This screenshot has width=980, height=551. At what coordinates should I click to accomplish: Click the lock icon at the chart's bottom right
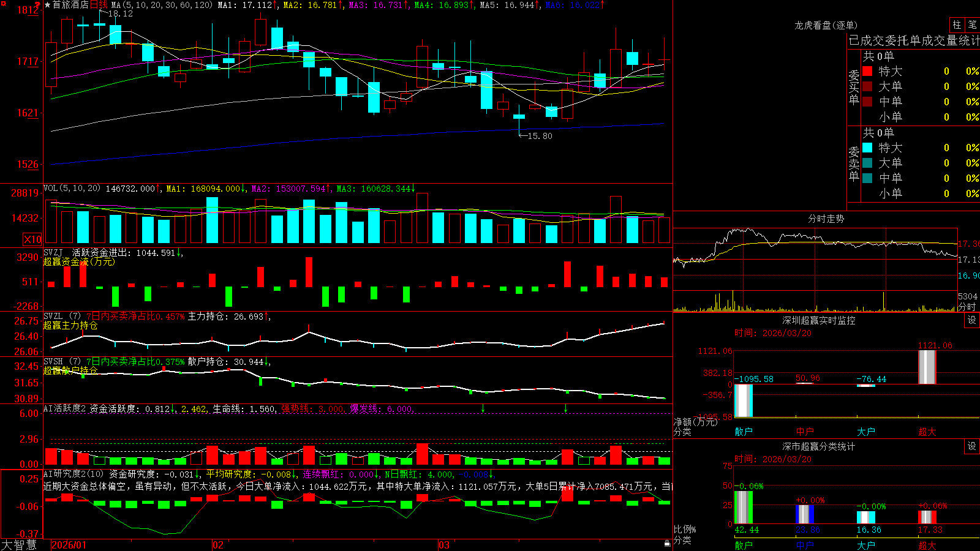tap(667, 543)
